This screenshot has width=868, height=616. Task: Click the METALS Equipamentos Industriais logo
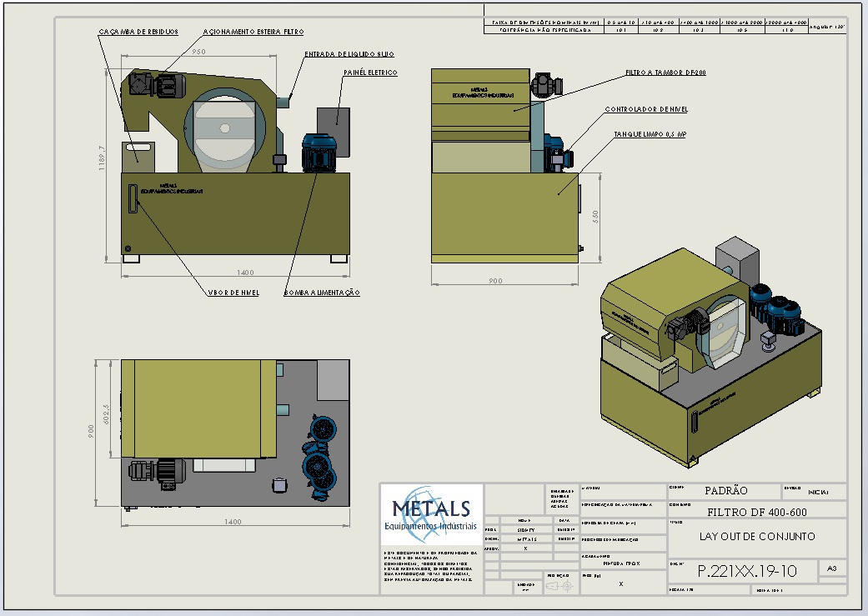point(432,514)
